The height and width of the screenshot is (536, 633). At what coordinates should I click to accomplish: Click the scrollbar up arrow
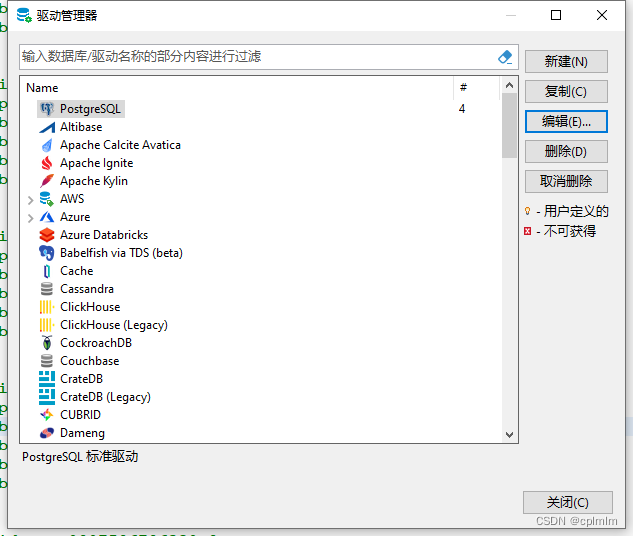(509, 85)
